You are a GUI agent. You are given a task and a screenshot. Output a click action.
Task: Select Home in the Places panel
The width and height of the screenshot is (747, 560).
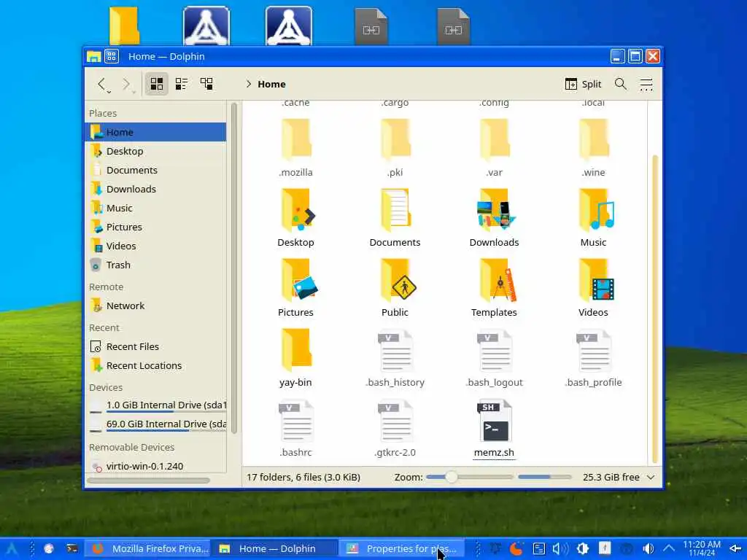156,132
